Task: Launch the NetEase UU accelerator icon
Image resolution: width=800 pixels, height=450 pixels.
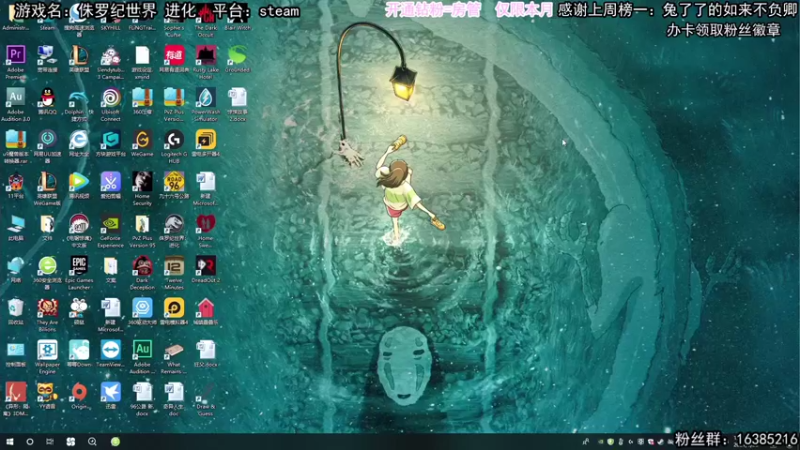Action: [47, 139]
